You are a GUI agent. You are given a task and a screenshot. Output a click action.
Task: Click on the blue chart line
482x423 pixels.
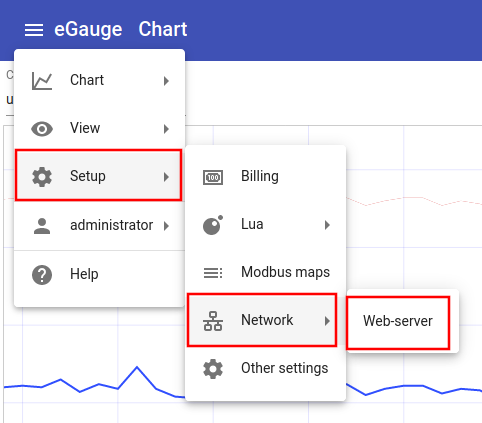tap(137, 367)
